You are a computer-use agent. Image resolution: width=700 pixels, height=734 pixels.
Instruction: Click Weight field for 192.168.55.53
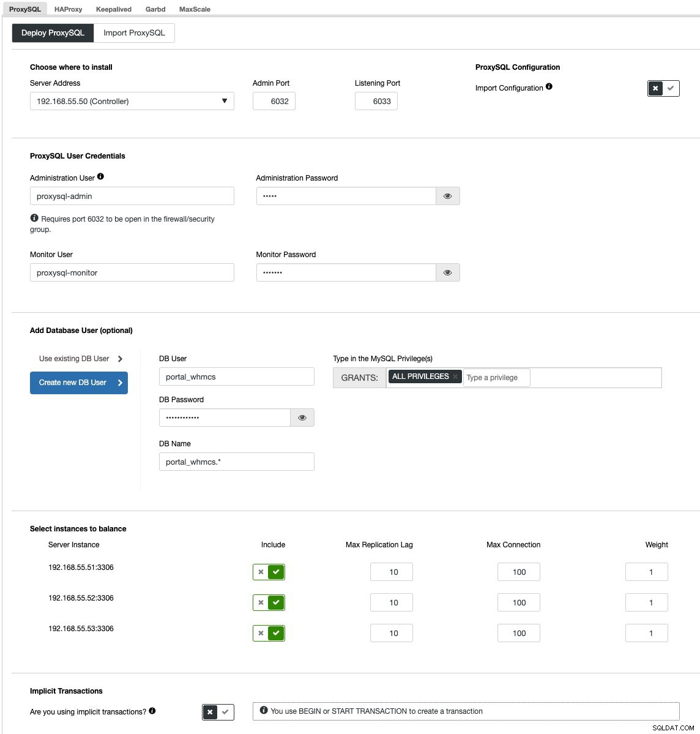[647, 633]
